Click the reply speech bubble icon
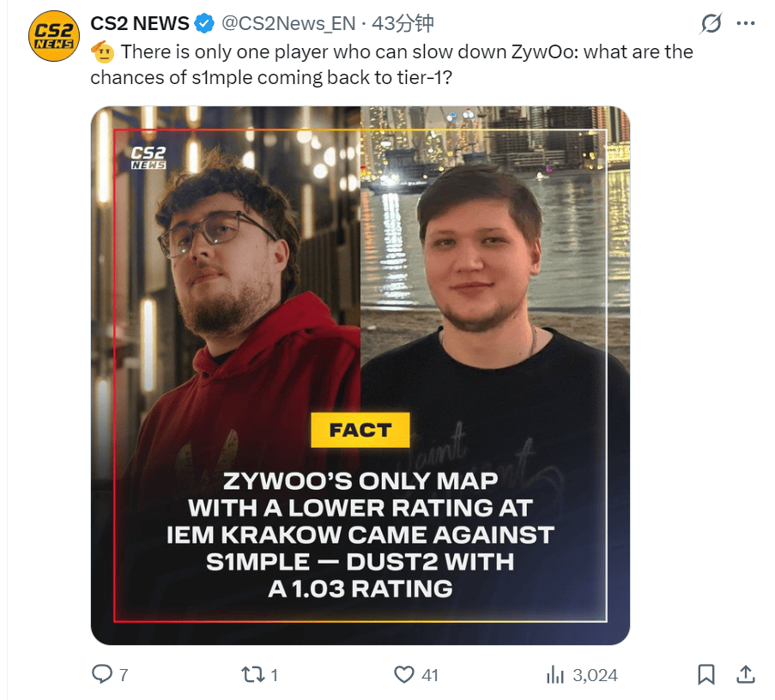 102,673
